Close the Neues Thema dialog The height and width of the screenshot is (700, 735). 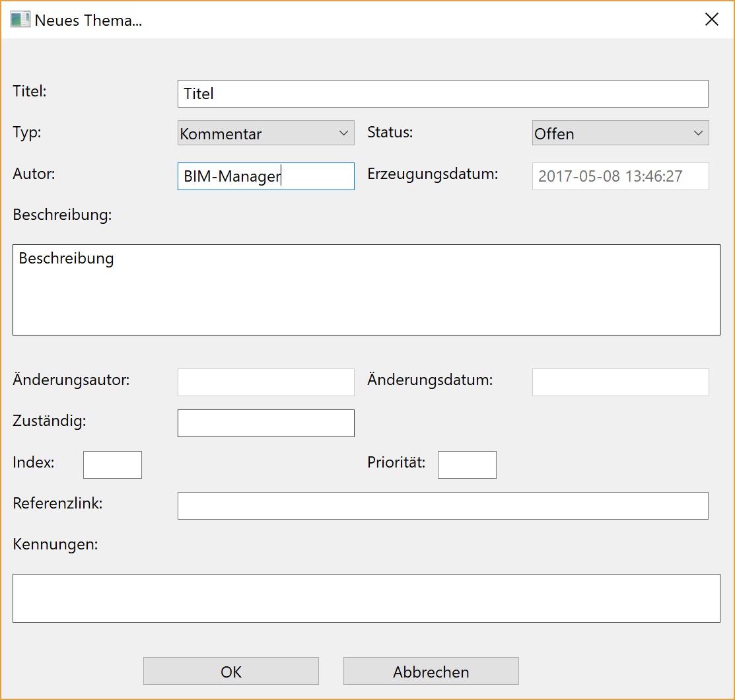(711, 19)
